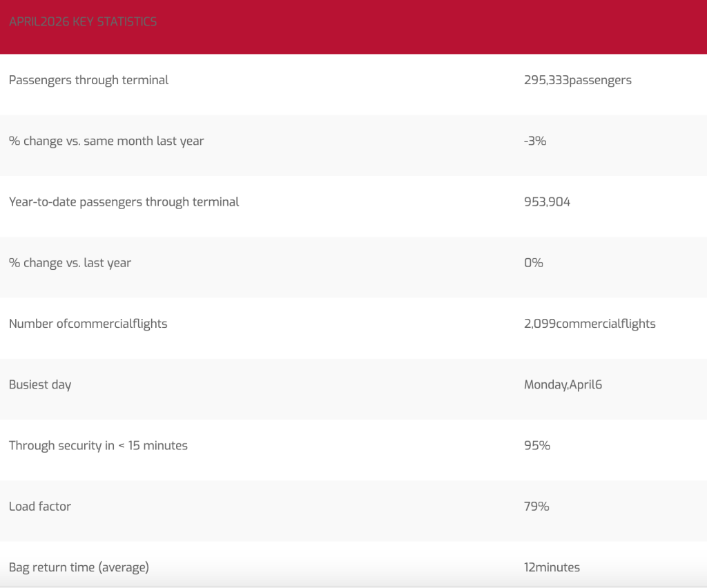The image size is (707, 588).
Task: Select Bag return time (average) label
Action: tap(79, 567)
